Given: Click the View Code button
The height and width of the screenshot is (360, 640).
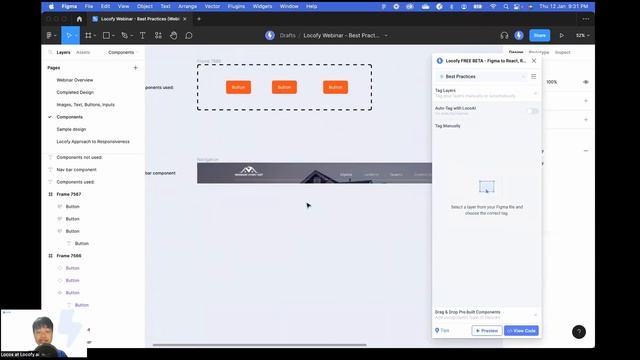Looking at the screenshot, I should point(521,331).
